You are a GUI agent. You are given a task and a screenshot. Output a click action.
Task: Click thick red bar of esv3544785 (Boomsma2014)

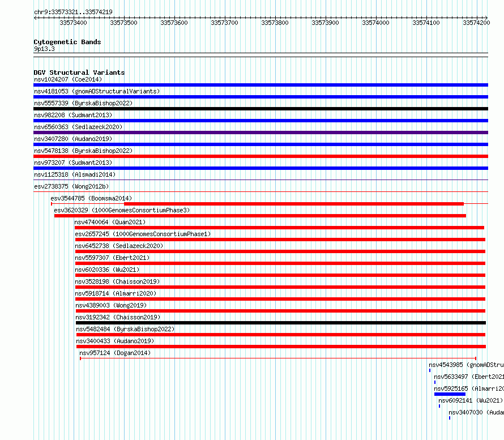click(294, 204)
